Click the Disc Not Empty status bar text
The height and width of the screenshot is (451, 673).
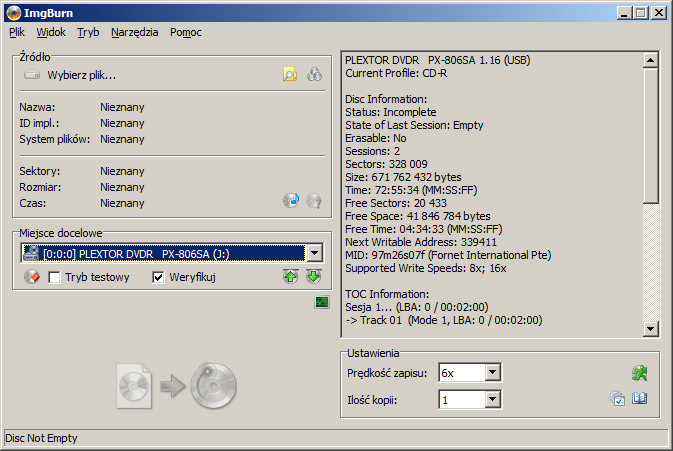tap(41, 438)
